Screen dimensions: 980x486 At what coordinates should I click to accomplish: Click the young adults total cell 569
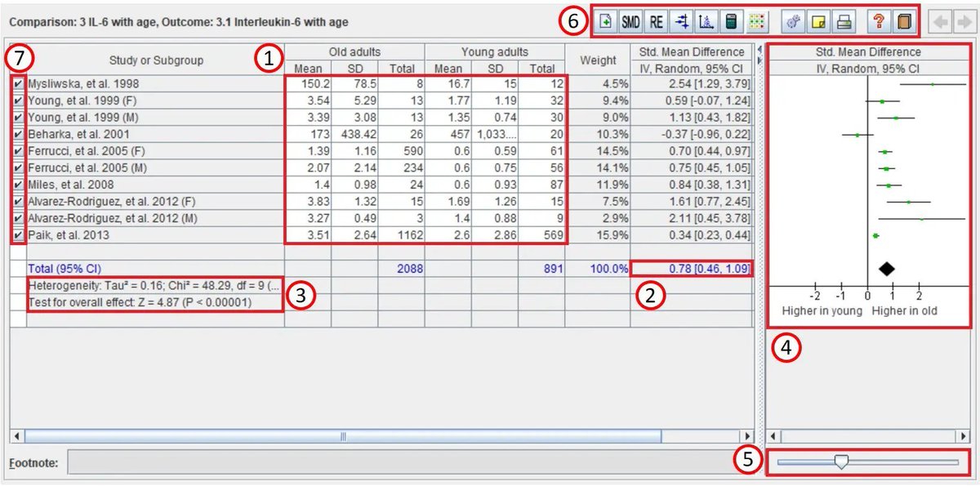[x=541, y=236]
